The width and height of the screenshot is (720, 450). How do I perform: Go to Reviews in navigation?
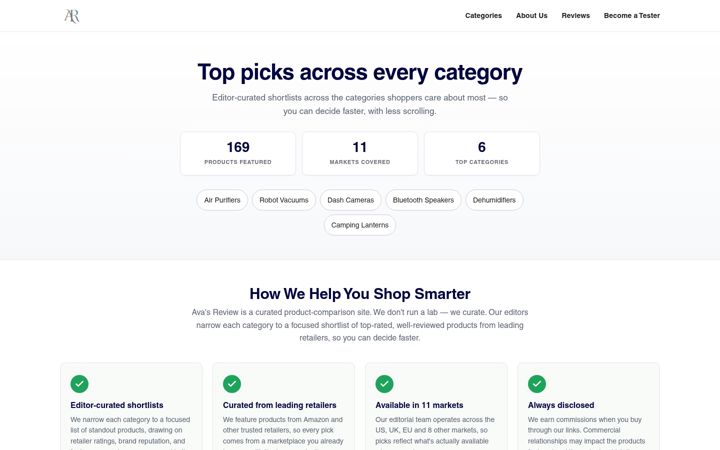[x=576, y=16]
